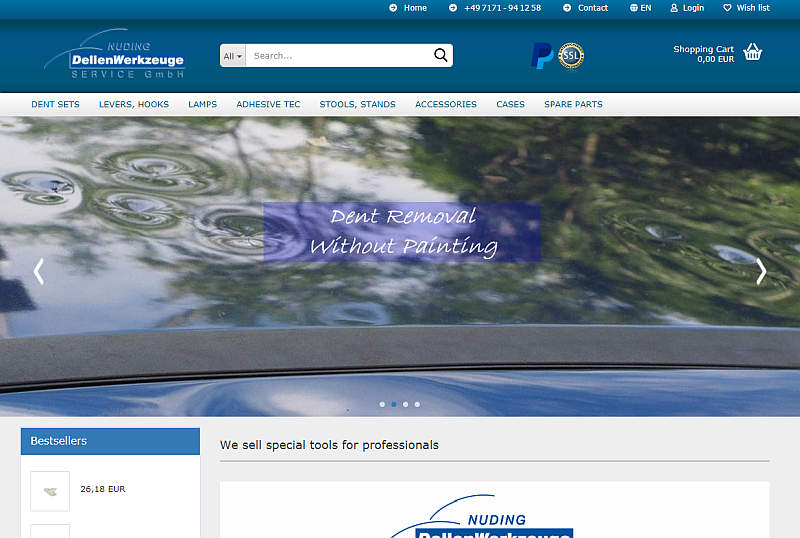Open the Wish list link
This screenshot has height=538, width=800.
(x=753, y=8)
